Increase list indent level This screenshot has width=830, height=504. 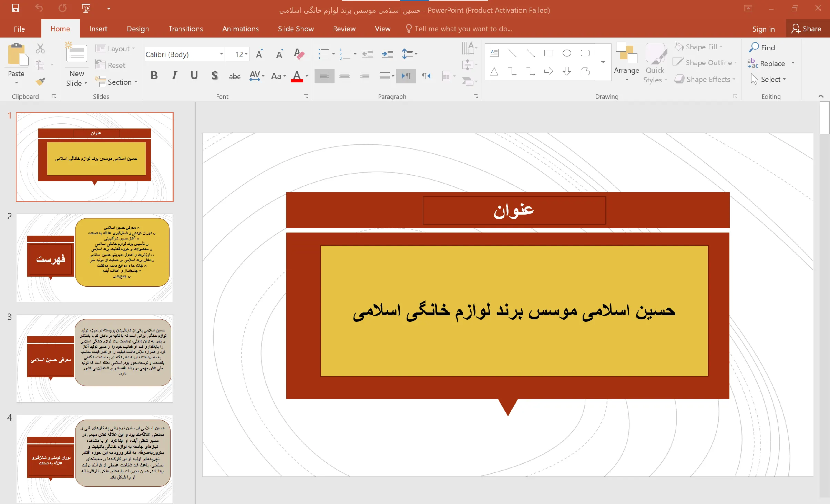point(388,54)
